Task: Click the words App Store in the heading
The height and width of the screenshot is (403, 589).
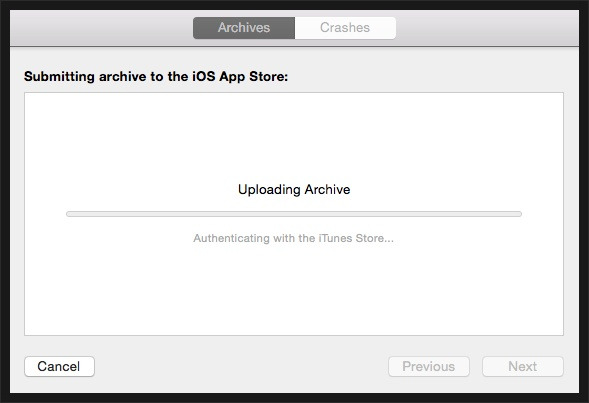Action: pos(252,77)
